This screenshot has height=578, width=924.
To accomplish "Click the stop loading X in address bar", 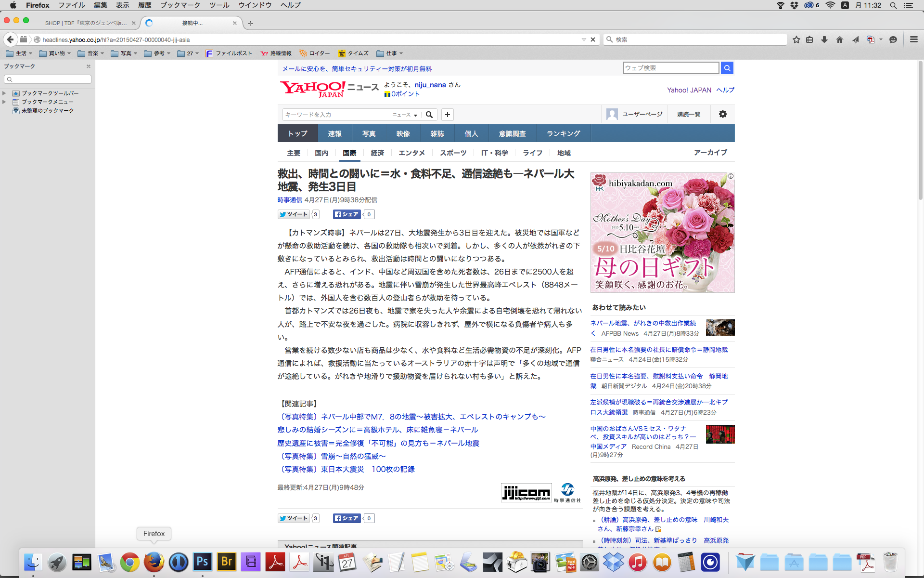I will (593, 39).
